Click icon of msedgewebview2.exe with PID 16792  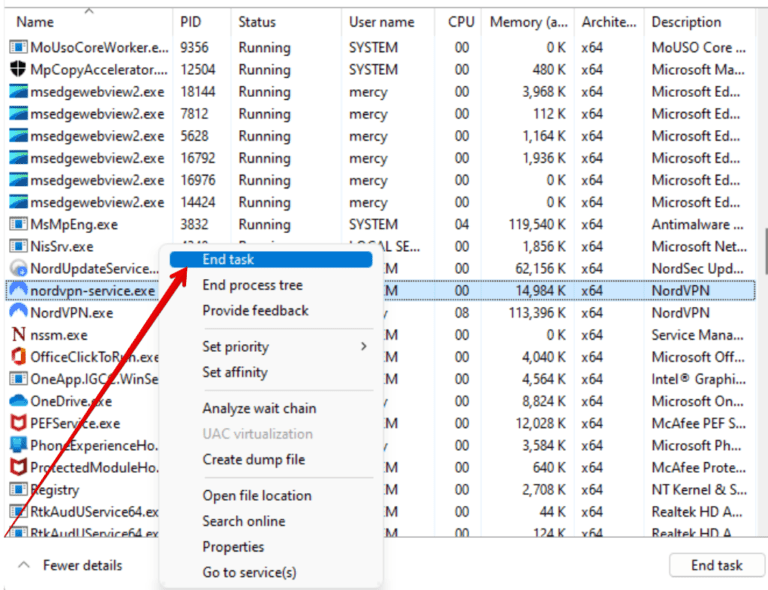click(18, 158)
